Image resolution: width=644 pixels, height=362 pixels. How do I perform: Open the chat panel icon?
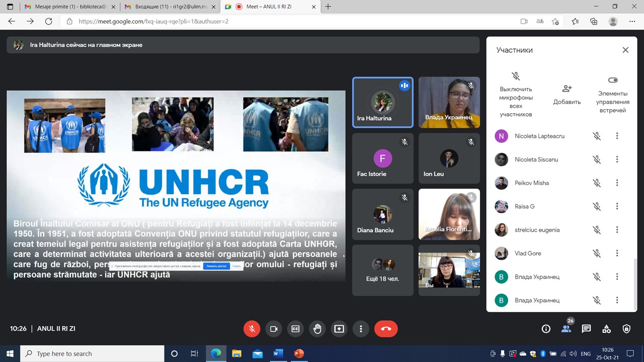coord(586,329)
